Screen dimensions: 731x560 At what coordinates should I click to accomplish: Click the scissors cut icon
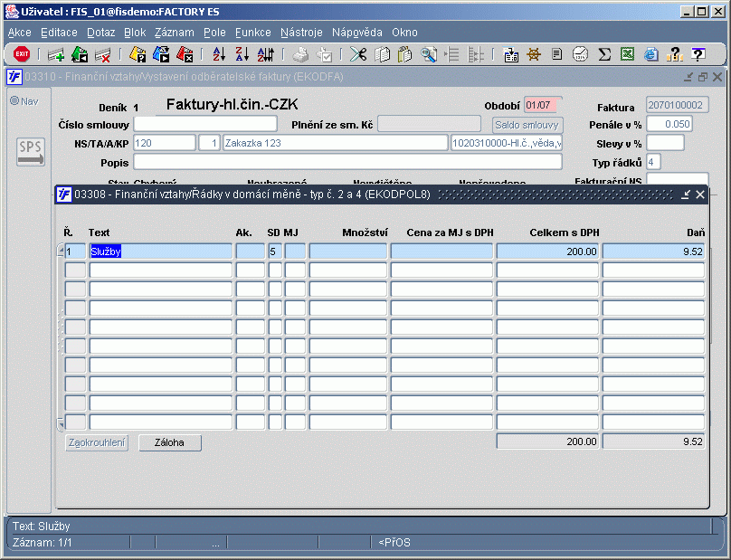358,54
